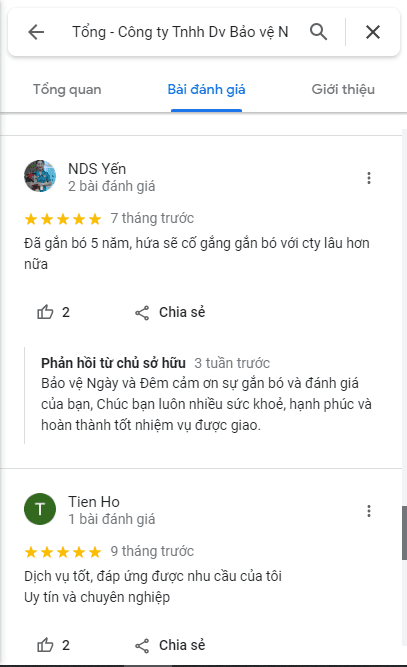Image resolution: width=407 pixels, height=667 pixels.
Task: Click share icon under Tien Ho's review
Action: coord(142,646)
